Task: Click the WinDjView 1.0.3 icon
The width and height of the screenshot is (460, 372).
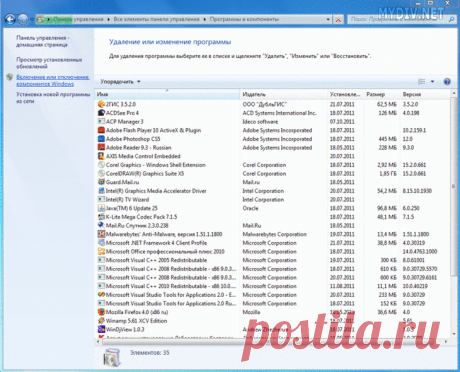Action: coord(101,329)
